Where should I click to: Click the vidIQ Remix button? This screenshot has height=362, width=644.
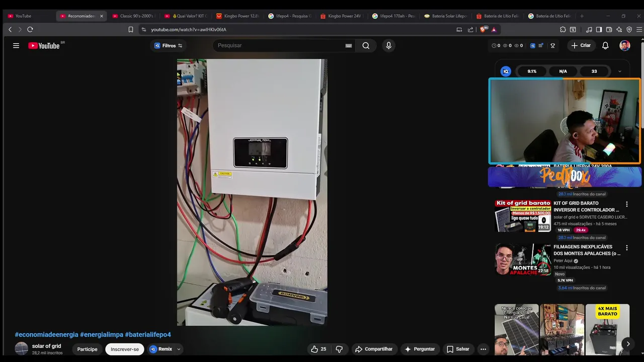pyautogui.click(x=161, y=349)
